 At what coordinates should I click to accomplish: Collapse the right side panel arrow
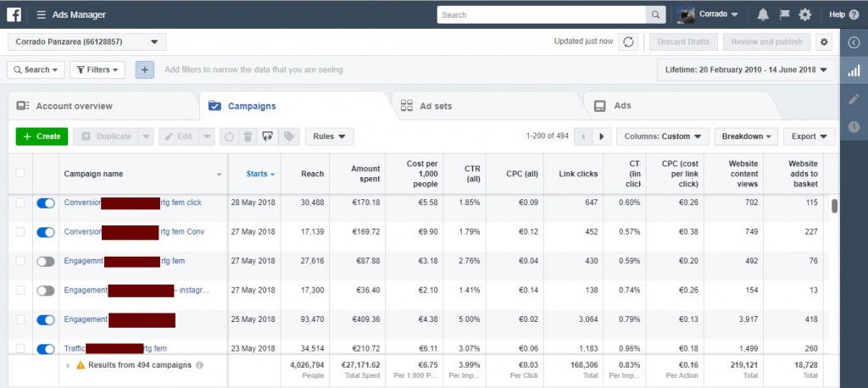click(x=854, y=42)
